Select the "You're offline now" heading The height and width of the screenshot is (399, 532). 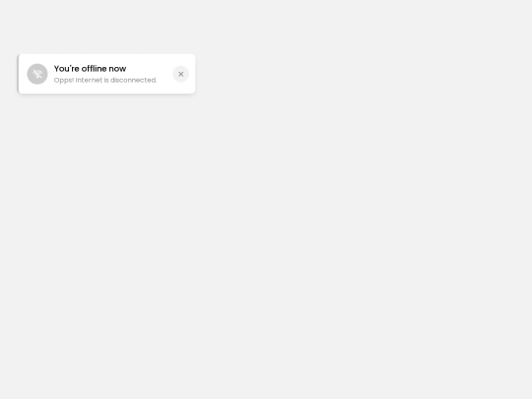click(90, 69)
